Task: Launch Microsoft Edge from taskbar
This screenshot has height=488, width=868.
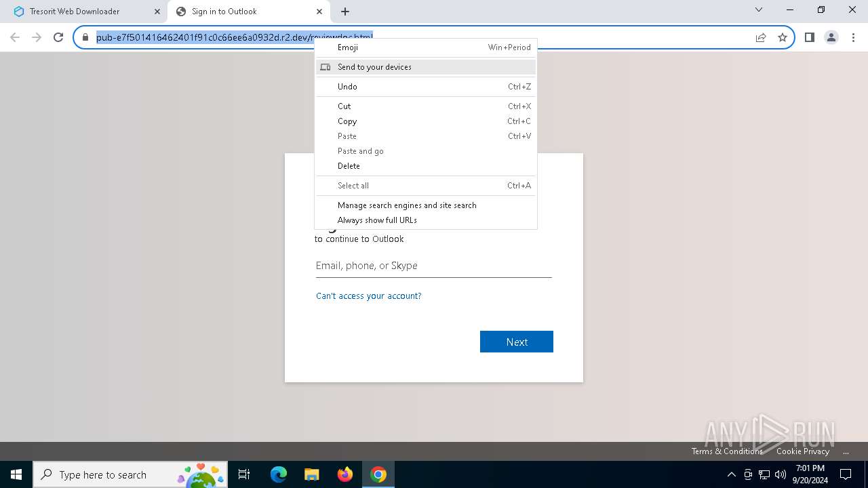Action: coord(279,474)
